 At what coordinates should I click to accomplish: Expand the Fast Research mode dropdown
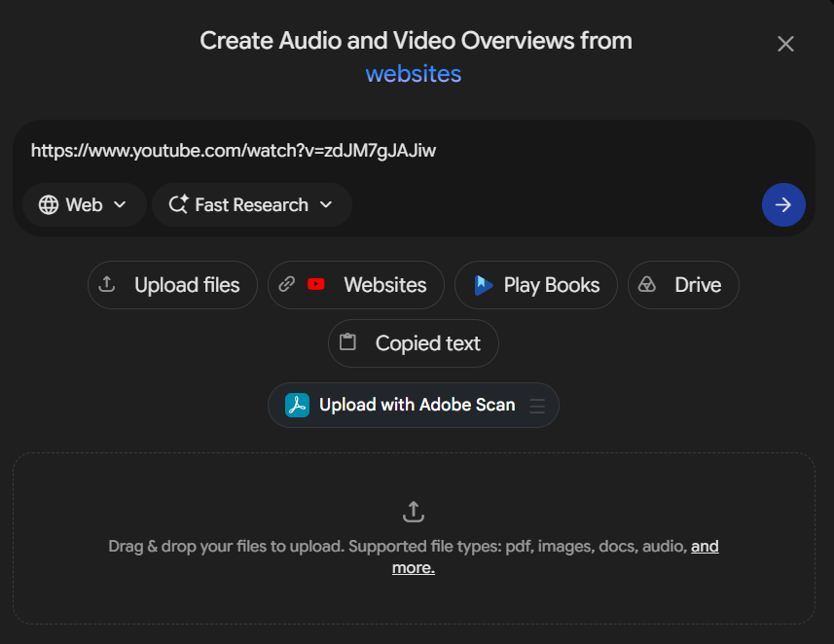252,204
